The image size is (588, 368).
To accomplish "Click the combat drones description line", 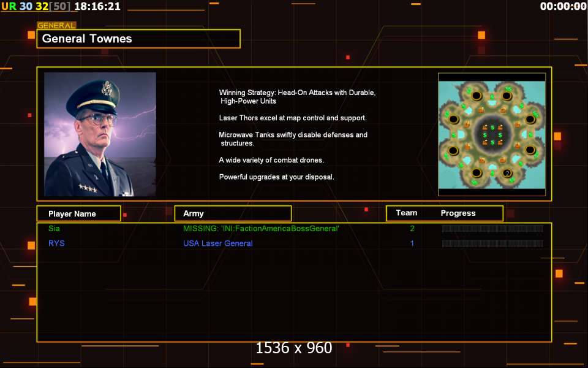I will pyautogui.click(x=271, y=160).
